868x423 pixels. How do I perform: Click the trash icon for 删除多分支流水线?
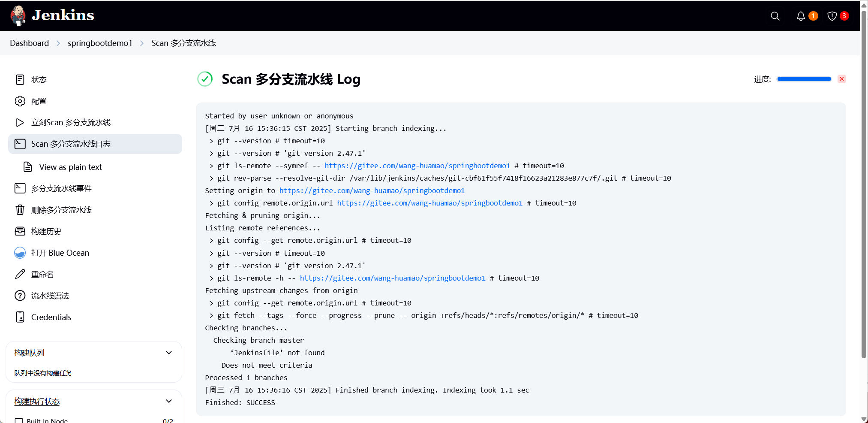(x=20, y=210)
